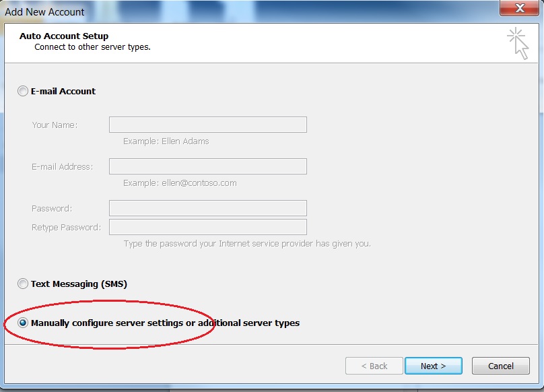Click 'Connect to other server types.' text
This screenshot has height=392, width=544.
[92, 47]
